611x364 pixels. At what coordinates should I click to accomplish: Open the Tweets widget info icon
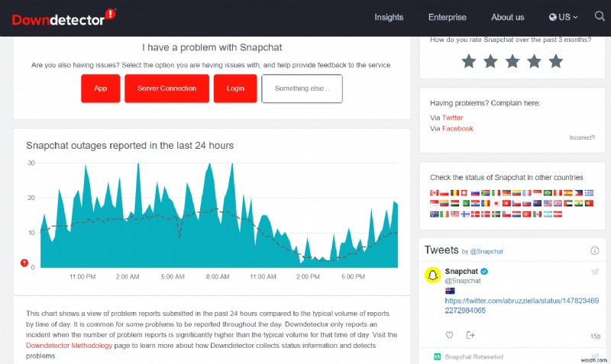tap(595, 251)
